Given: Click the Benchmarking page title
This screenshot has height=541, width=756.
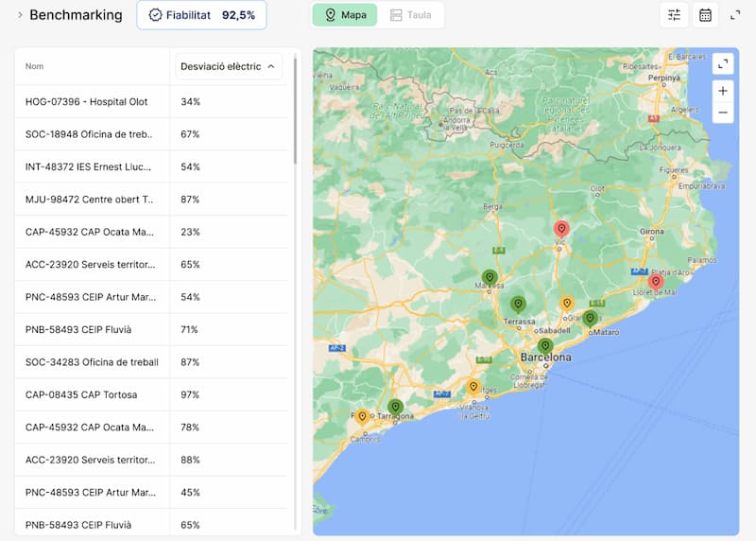Looking at the screenshot, I should [76, 15].
